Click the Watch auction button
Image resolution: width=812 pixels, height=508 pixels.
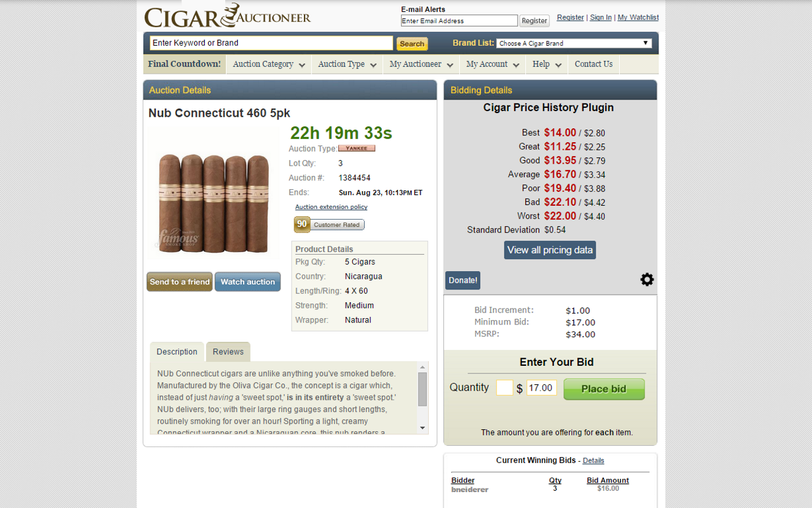tap(247, 282)
